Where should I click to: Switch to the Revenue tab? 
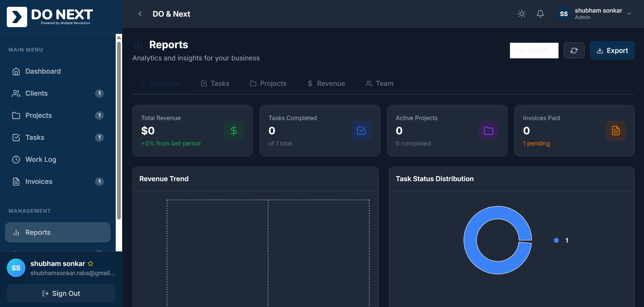point(326,83)
